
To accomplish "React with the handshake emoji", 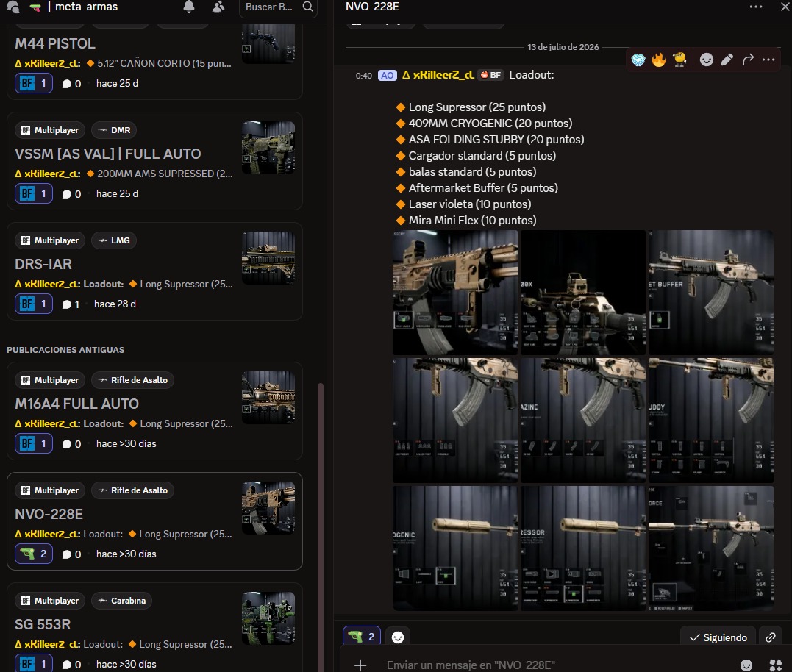I will tap(638, 60).
